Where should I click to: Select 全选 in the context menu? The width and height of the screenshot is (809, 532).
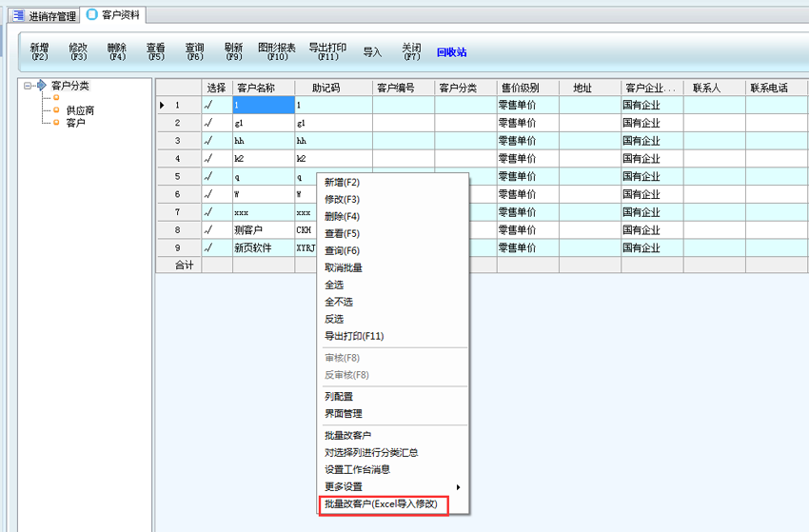click(334, 285)
